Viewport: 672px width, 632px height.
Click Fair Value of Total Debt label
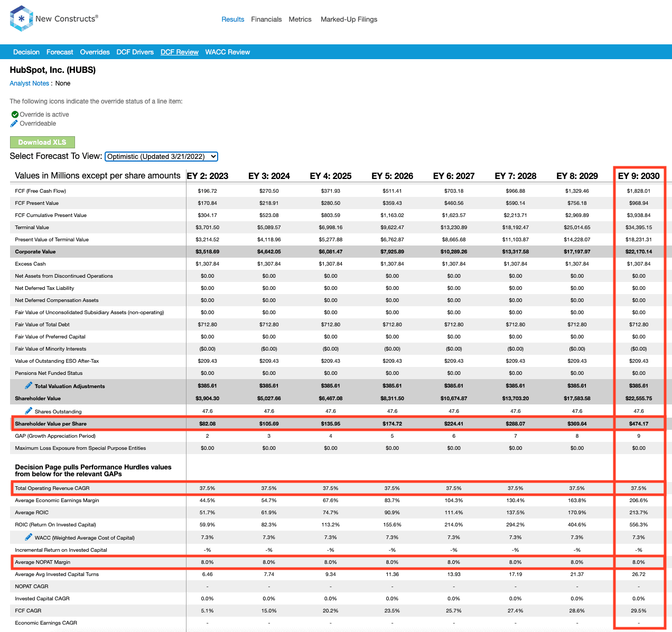coord(42,325)
